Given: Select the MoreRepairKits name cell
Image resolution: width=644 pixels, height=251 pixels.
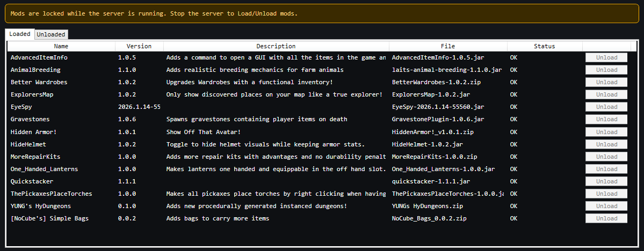Looking at the screenshot, I should [x=36, y=157].
